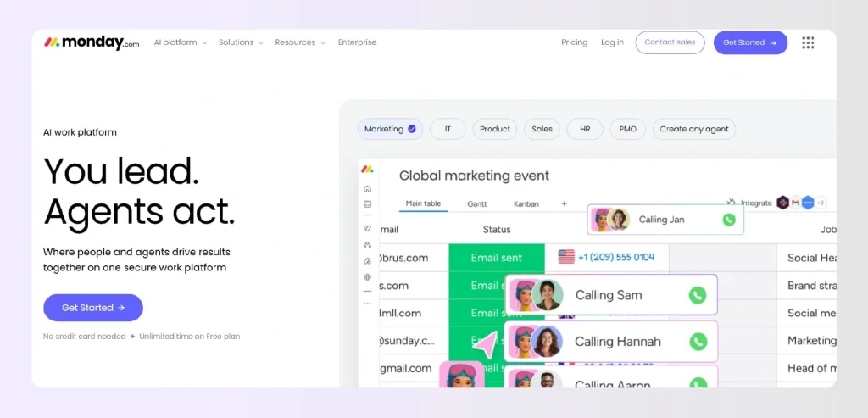The width and height of the screenshot is (868, 418).
Task: Click the Slack integration icon
Action: (782, 203)
